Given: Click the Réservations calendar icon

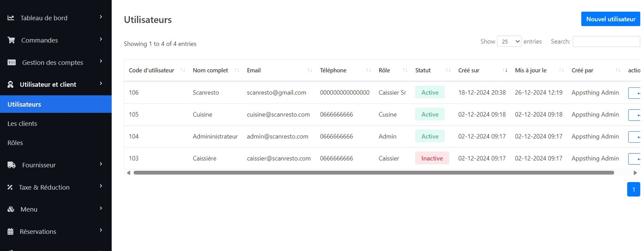Looking at the screenshot, I should coord(10,232).
